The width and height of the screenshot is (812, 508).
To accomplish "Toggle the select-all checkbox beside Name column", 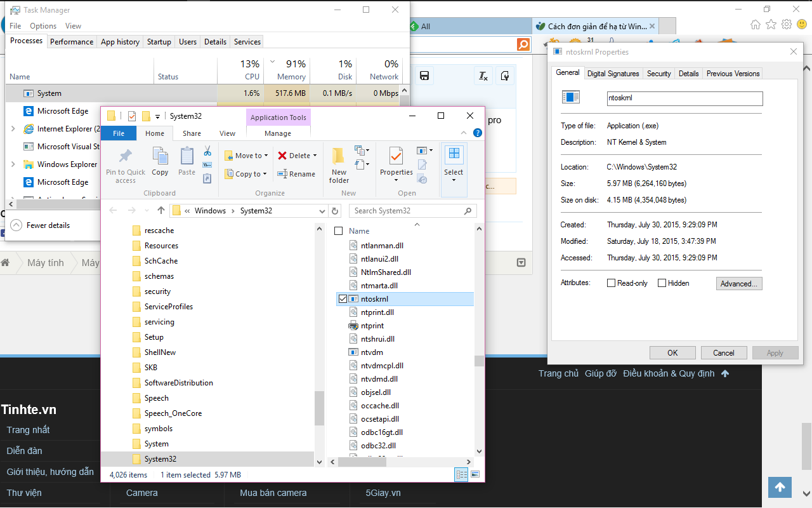I will point(338,231).
